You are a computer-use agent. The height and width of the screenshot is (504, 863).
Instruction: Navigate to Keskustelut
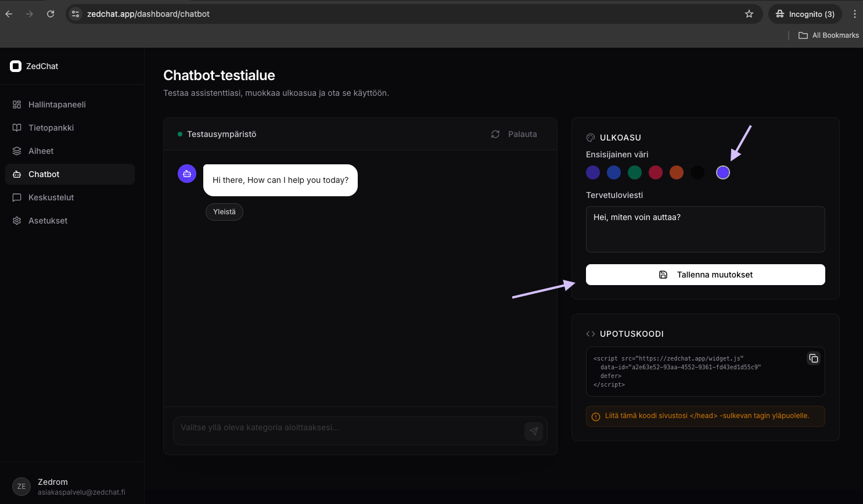[51, 197]
